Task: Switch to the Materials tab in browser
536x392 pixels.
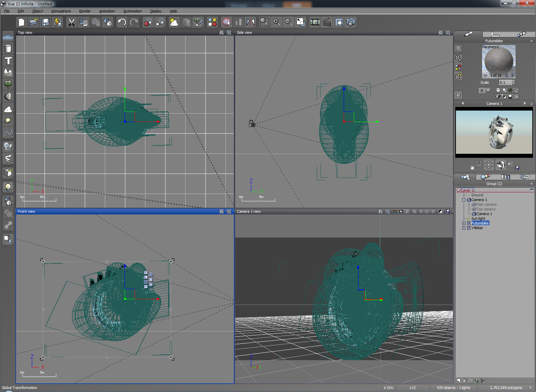Action: (485, 177)
